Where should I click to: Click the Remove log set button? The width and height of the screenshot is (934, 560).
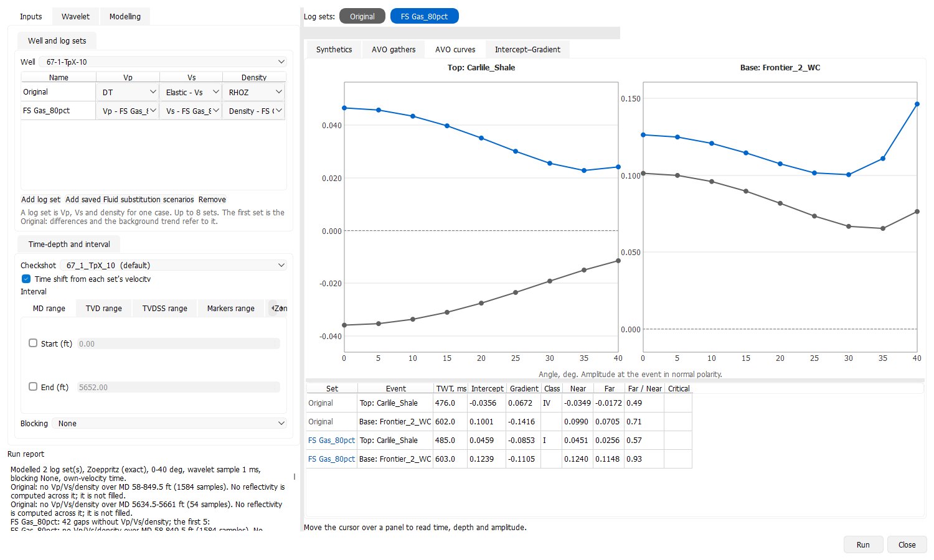click(212, 200)
